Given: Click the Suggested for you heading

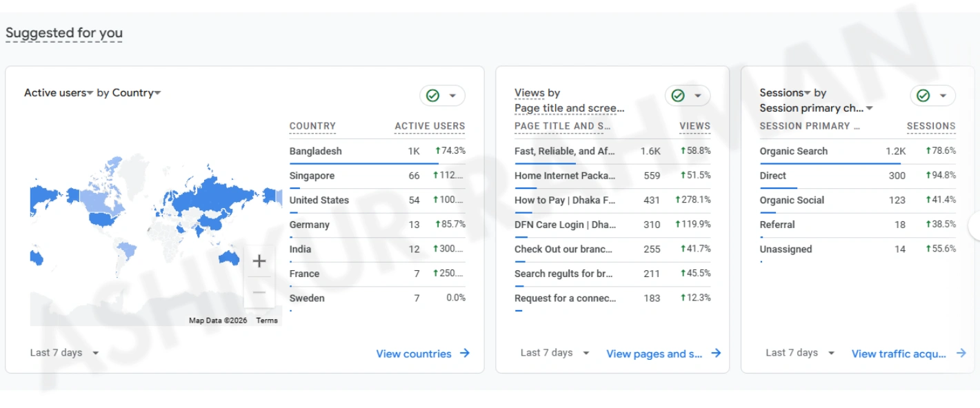Looking at the screenshot, I should pyautogui.click(x=64, y=33).
